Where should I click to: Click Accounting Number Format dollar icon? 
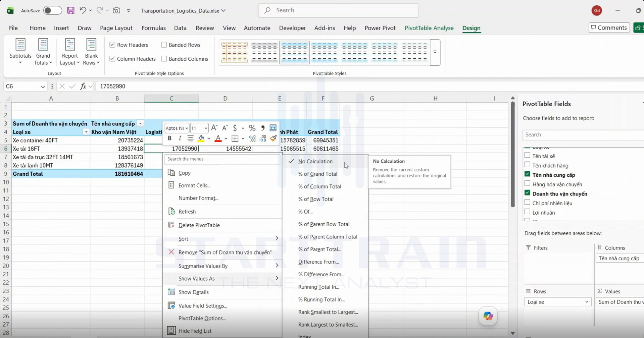(x=235, y=128)
